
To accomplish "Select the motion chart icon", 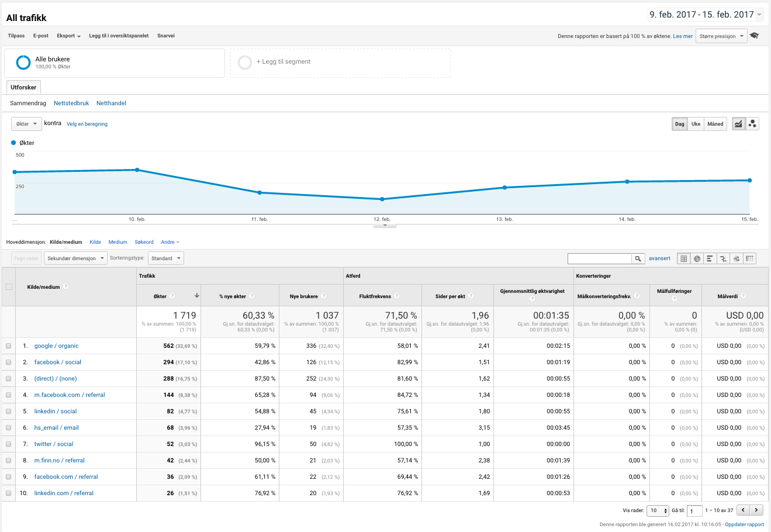I will (752, 124).
